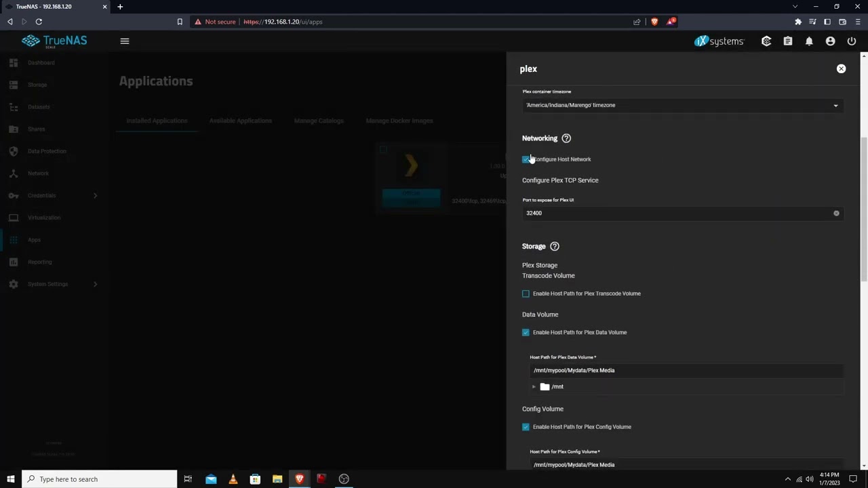Uncheck Enable Host Path for Plex Data Volume
Image resolution: width=868 pixels, height=488 pixels.
coord(526,332)
